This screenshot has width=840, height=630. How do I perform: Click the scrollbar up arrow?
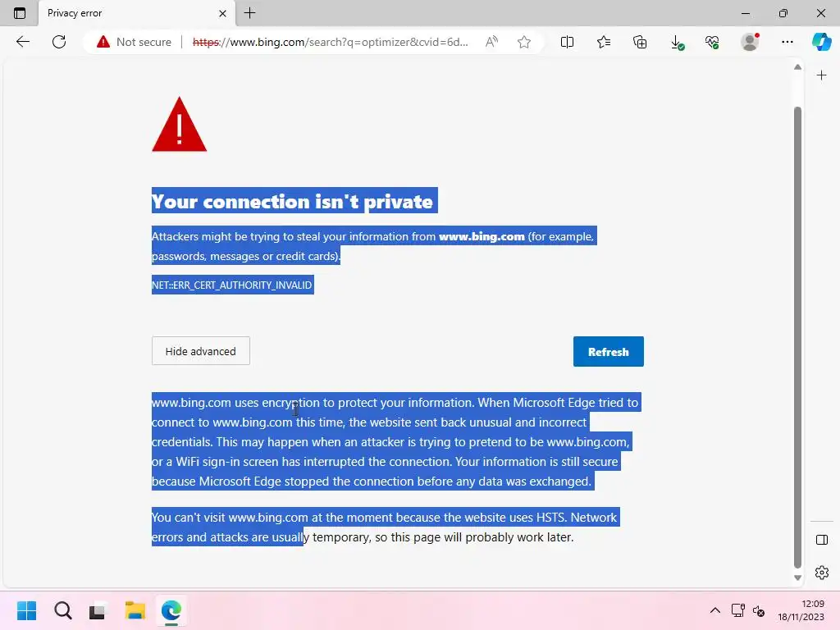tap(797, 67)
